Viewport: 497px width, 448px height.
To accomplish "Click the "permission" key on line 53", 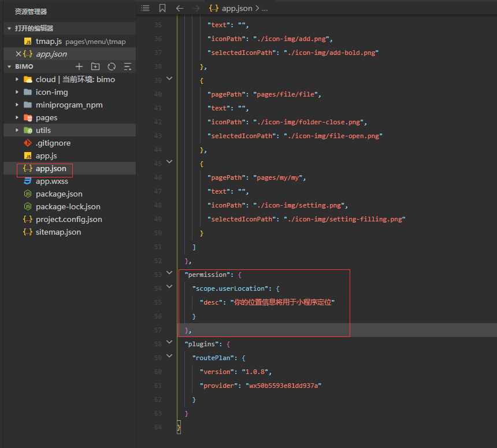I will (207, 275).
